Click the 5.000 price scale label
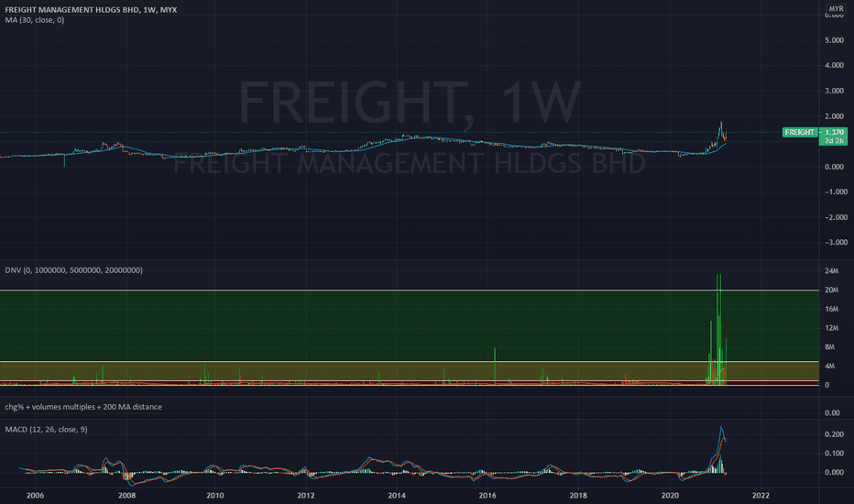 click(x=834, y=40)
